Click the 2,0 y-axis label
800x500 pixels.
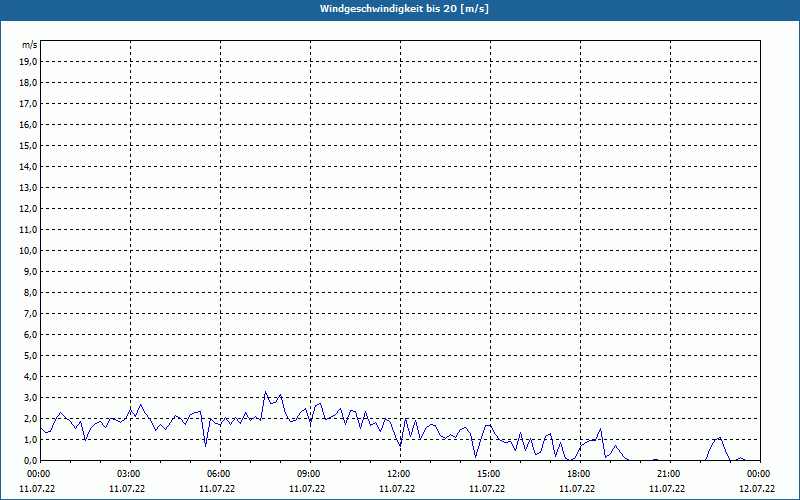pyautogui.click(x=31, y=418)
